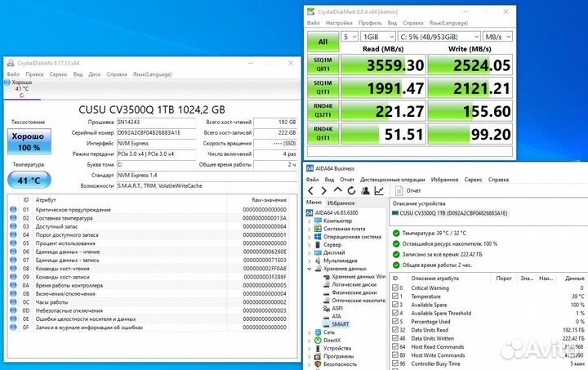Viewport: 588px width, 370px height.
Task: Click AIDA64 refresh icon
Action: tap(351, 191)
